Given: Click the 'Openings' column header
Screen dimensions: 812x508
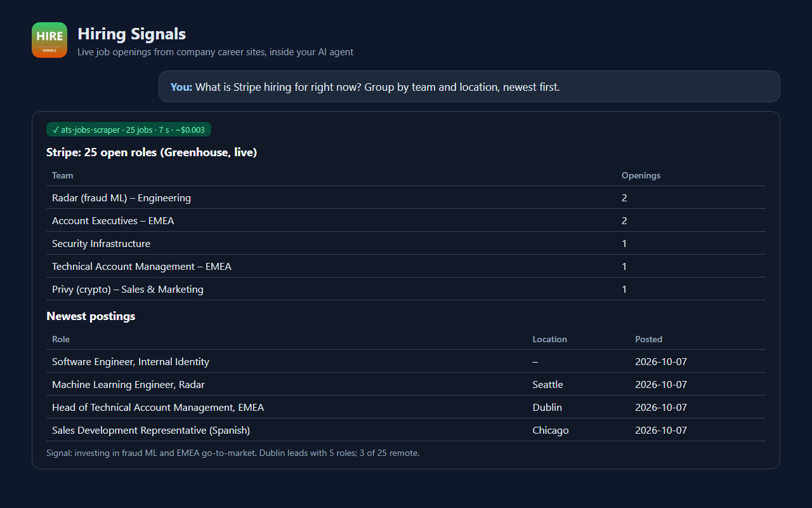Looking at the screenshot, I should pos(641,175).
